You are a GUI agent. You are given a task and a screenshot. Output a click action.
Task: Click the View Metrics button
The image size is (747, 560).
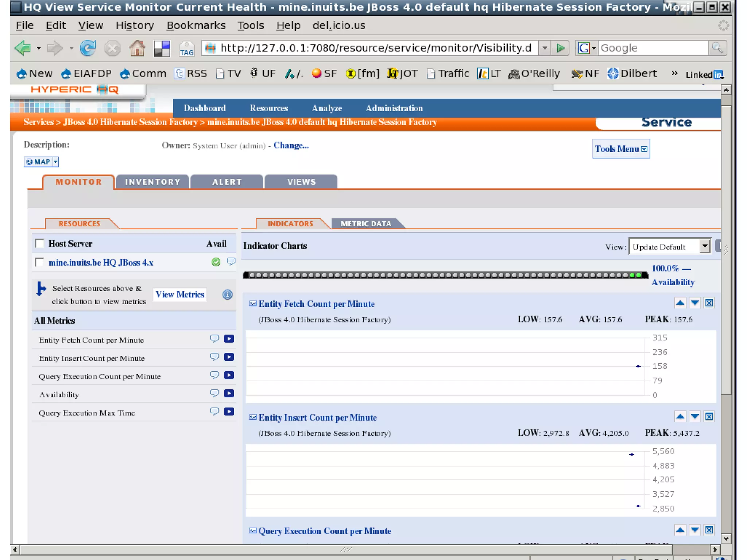click(180, 294)
